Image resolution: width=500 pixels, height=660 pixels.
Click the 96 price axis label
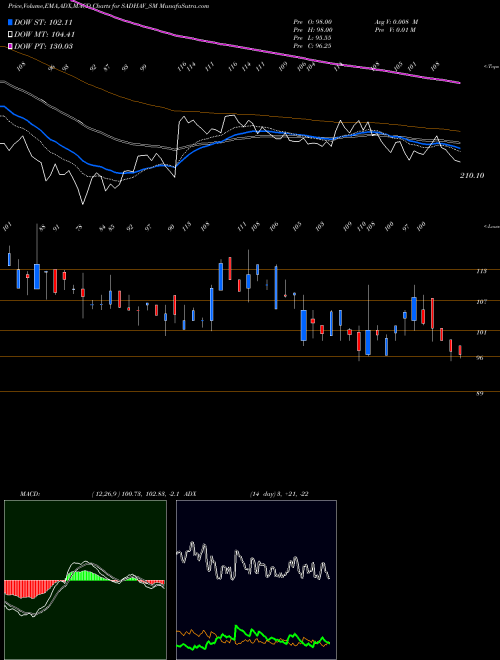[480, 358]
